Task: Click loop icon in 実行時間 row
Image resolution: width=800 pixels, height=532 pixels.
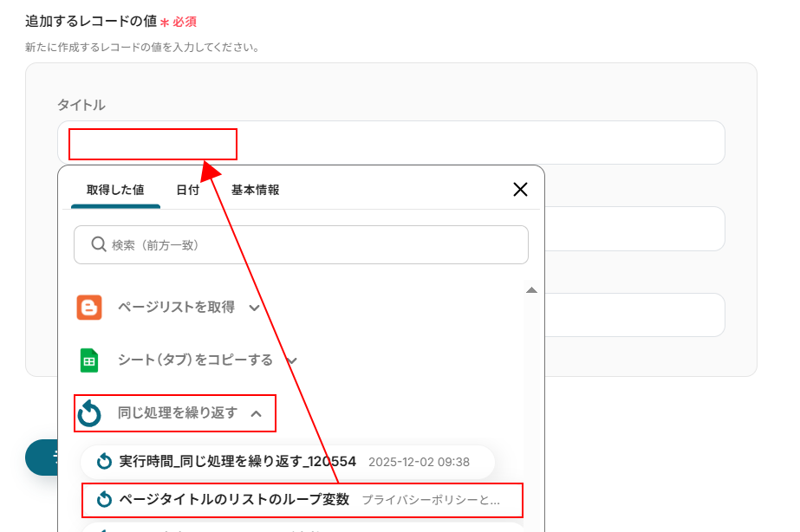Action: click(x=104, y=461)
